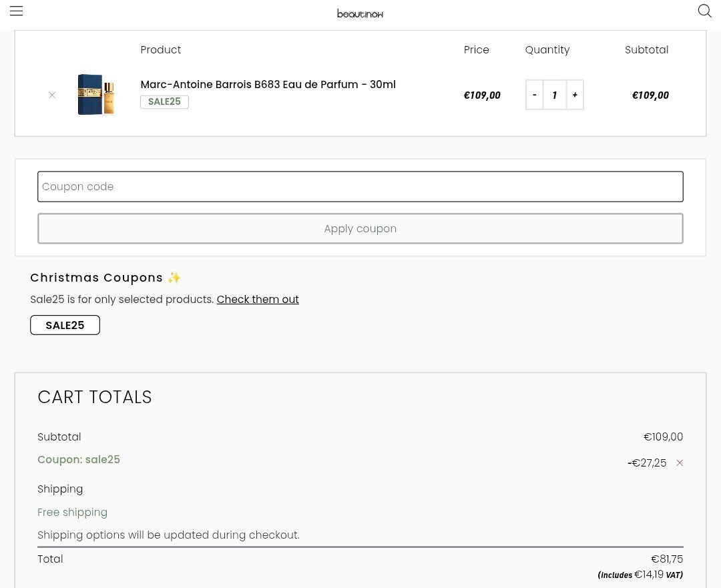Image resolution: width=721 pixels, height=588 pixels.
Task: Open the hamburger menu
Action: click(17, 11)
